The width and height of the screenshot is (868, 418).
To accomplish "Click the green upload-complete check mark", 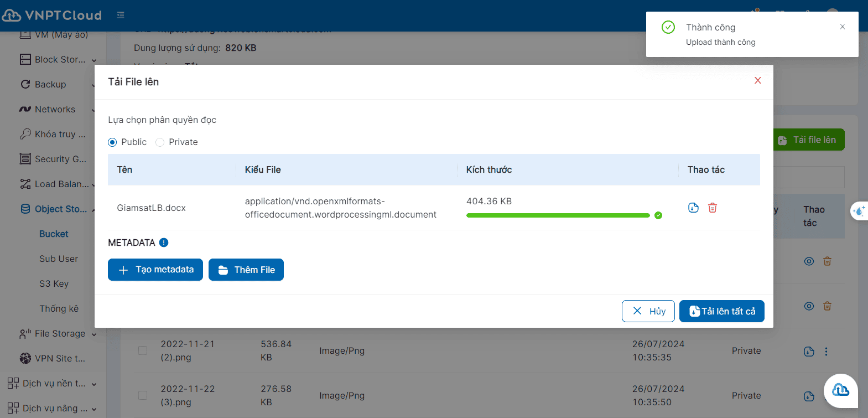I will click(x=658, y=215).
